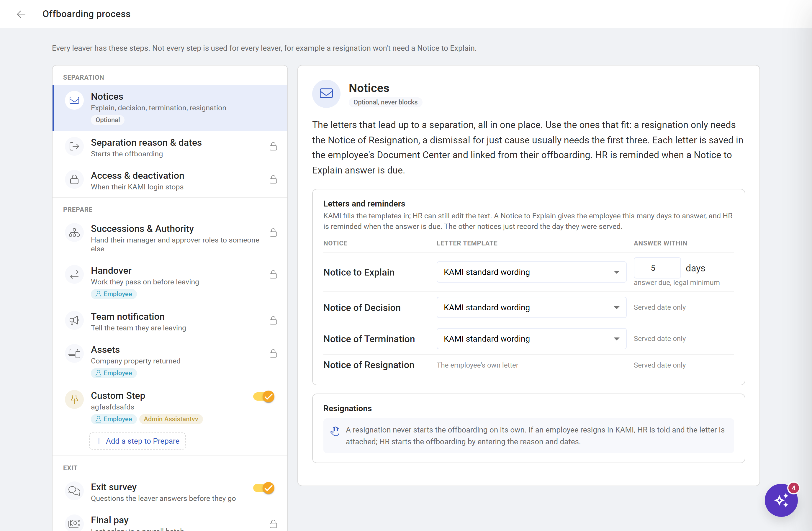812x531 pixels.
Task: Click the Custom Step pin icon
Action: click(74, 399)
